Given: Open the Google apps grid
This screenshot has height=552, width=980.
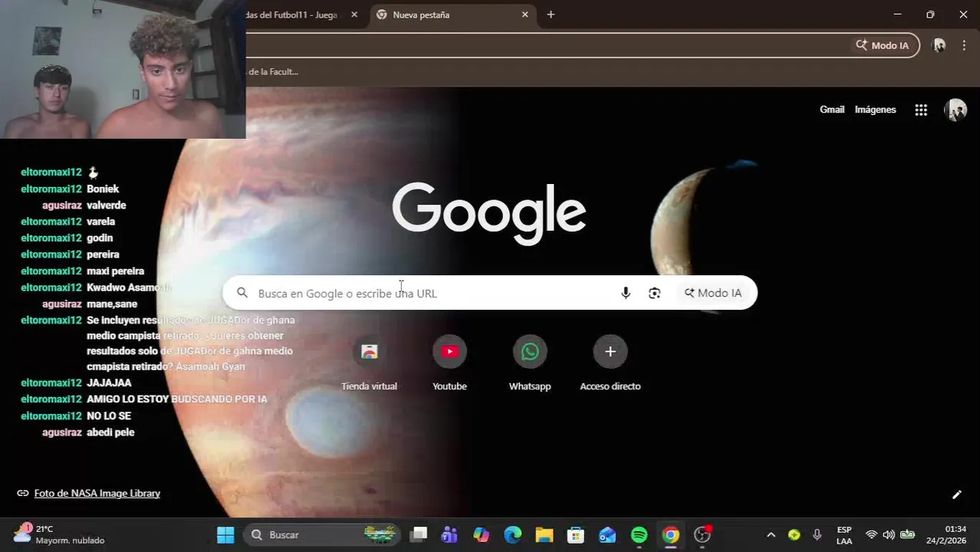Looking at the screenshot, I should (921, 110).
